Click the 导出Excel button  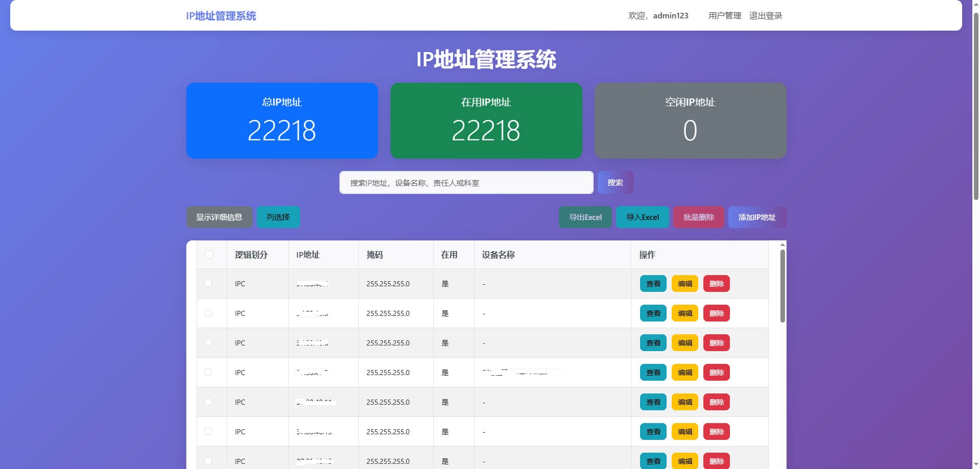(x=585, y=217)
